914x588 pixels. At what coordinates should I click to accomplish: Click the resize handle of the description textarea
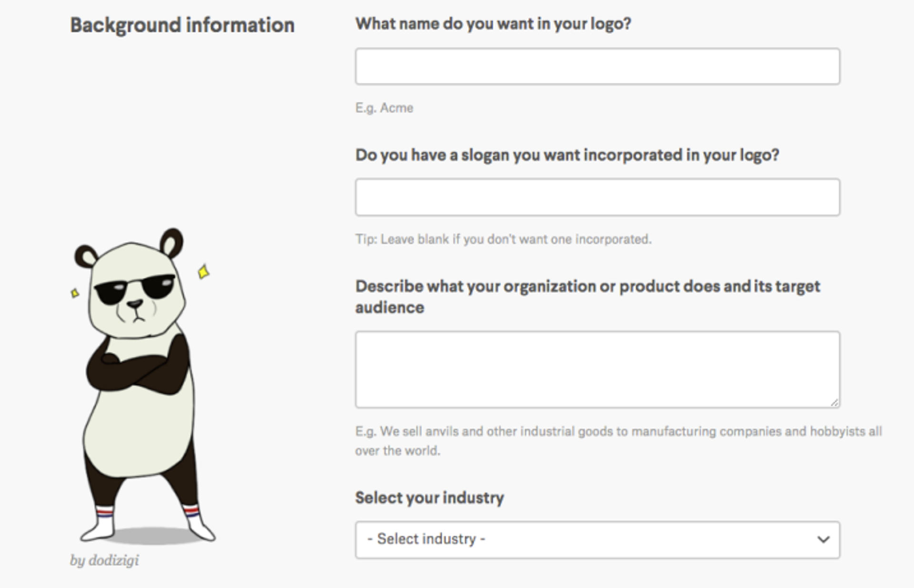tap(834, 402)
